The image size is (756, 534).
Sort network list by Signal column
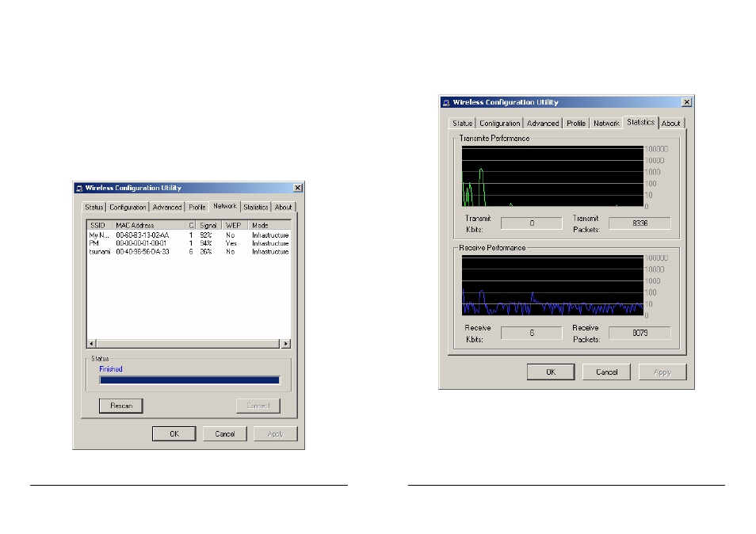209,225
